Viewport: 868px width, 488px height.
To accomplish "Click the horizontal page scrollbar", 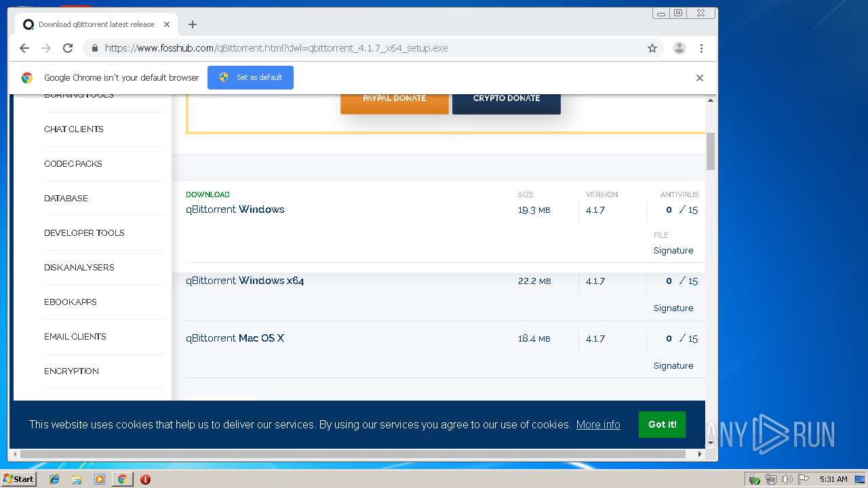I will 353,454.
